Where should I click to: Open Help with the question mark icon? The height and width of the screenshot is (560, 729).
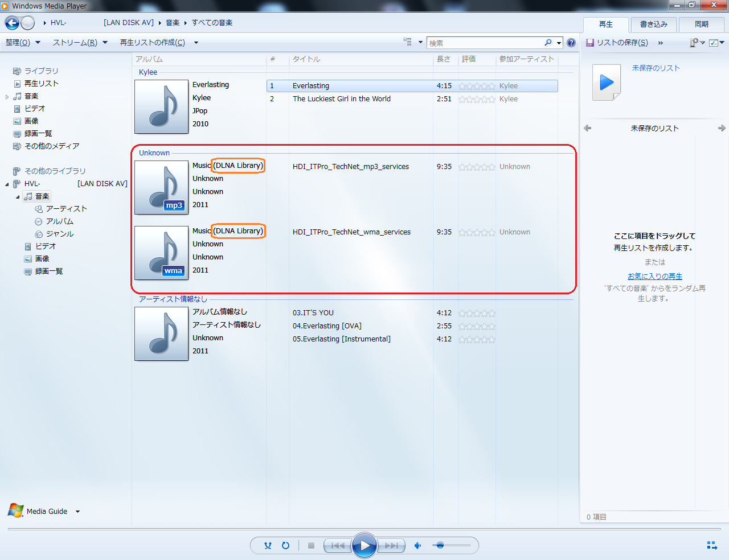[571, 43]
